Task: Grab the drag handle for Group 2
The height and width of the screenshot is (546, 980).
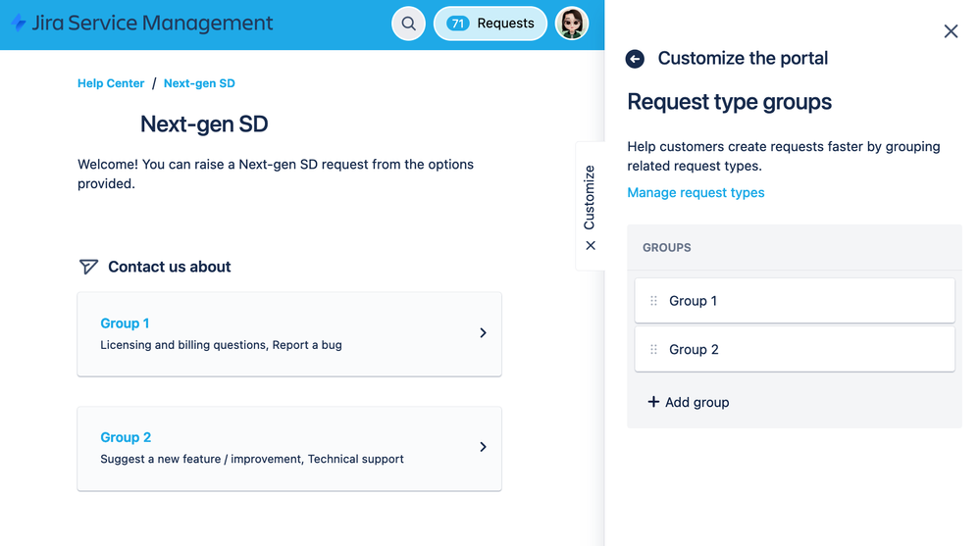Action: tap(653, 349)
